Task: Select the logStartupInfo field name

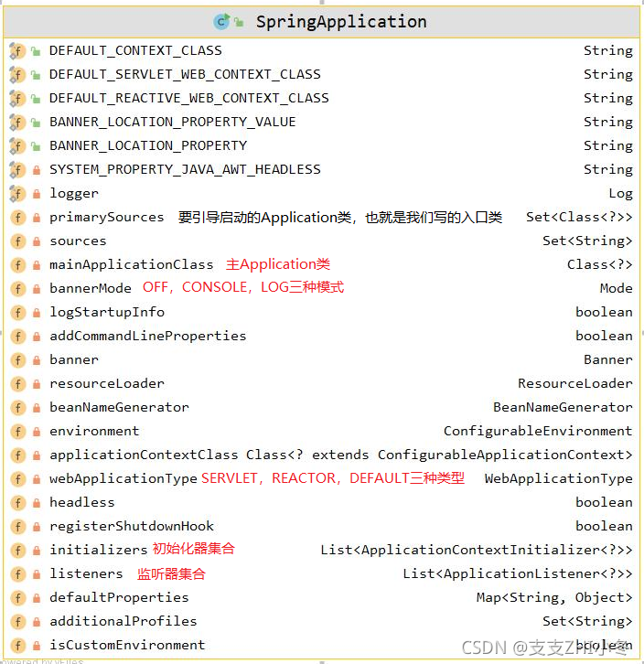Action: [x=107, y=312]
